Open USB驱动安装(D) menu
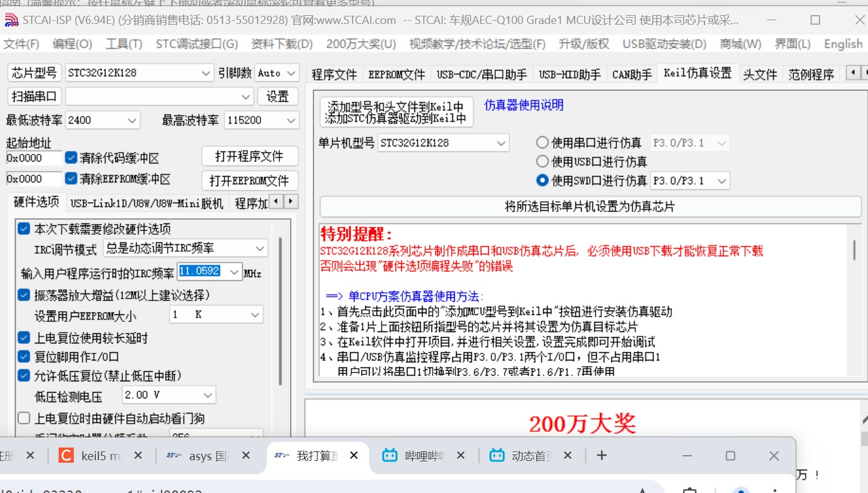 click(664, 44)
